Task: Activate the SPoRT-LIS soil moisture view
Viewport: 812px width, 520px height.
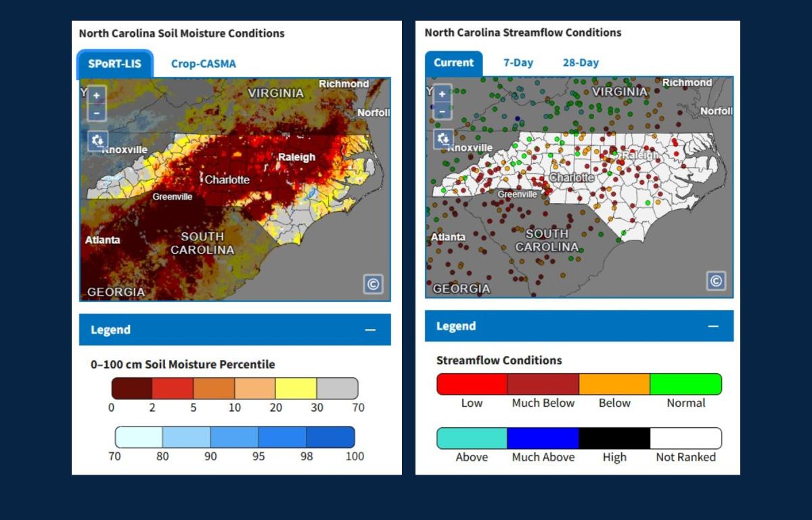Action: [116, 64]
